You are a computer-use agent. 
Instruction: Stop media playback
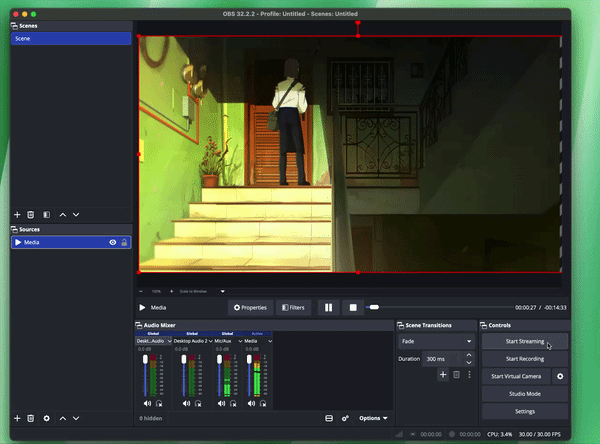[x=353, y=307]
